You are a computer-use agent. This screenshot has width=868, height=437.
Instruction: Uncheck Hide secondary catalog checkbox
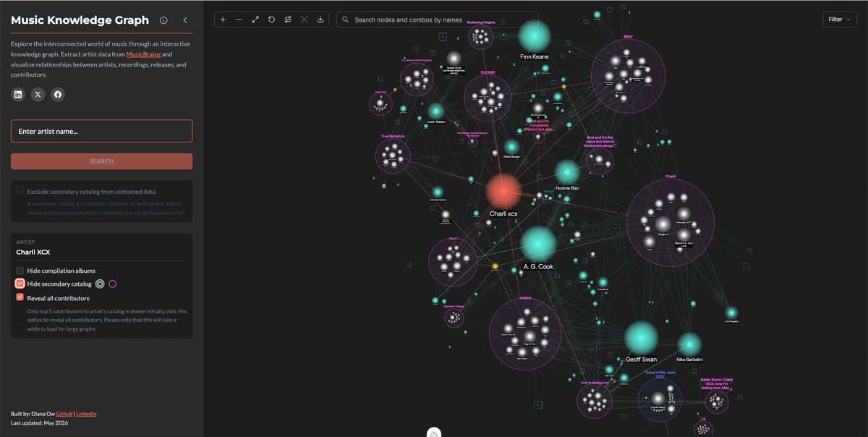[20, 284]
